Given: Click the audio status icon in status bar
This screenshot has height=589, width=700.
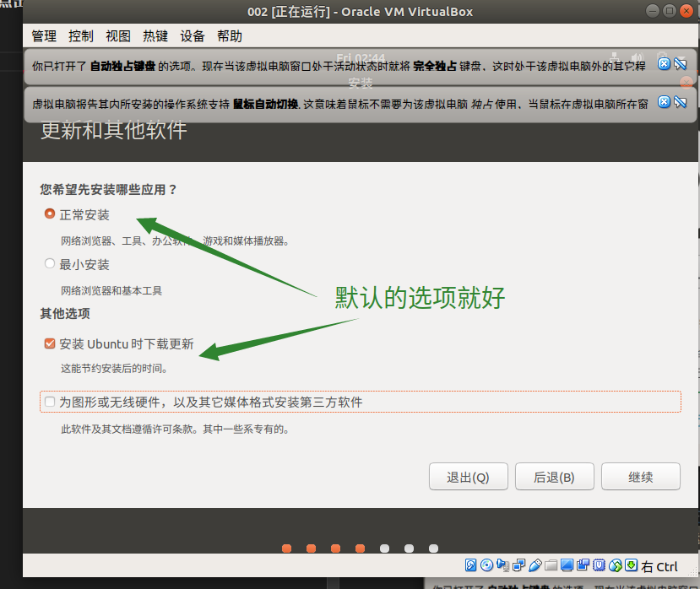Looking at the screenshot, I should (x=504, y=565).
